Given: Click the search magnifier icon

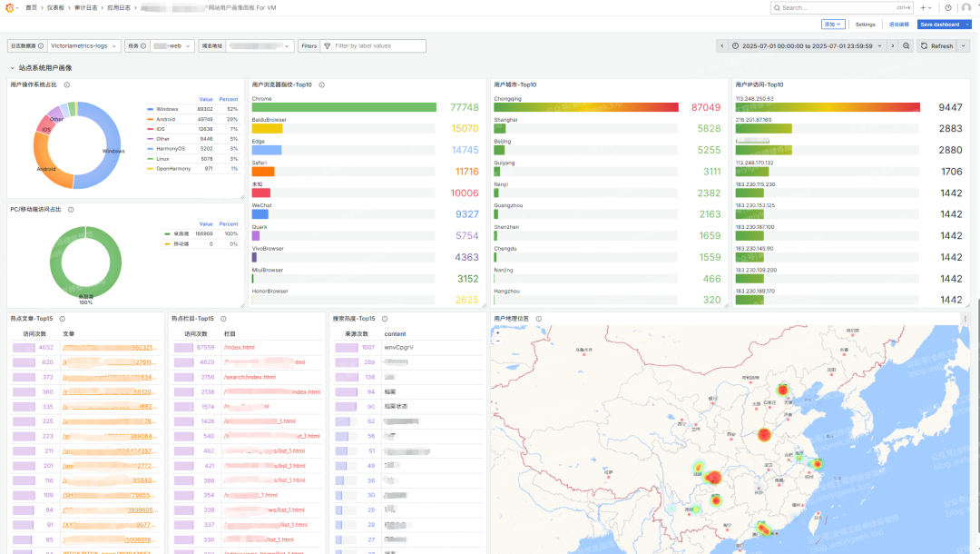Looking at the screenshot, I should pos(777,7).
